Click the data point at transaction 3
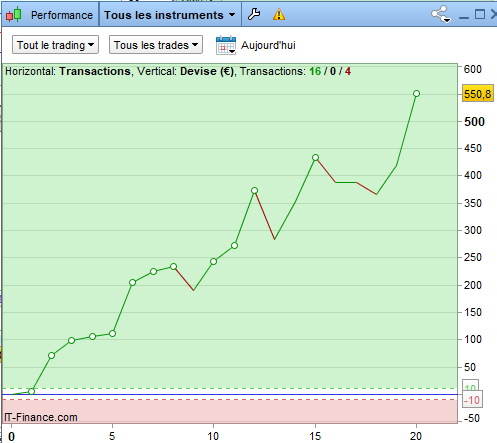The image size is (497, 443). click(x=71, y=340)
